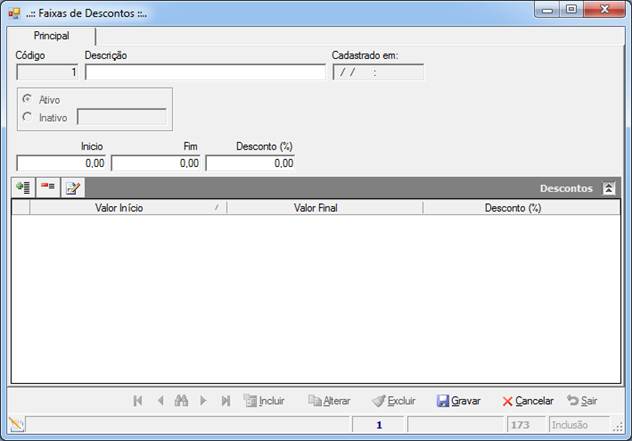632x441 pixels.
Task: Click the Incluir button
Action: tap(264, 401)
